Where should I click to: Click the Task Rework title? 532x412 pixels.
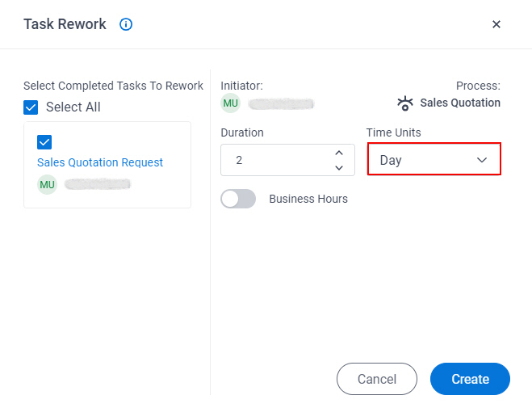click(x=65, y=24)
